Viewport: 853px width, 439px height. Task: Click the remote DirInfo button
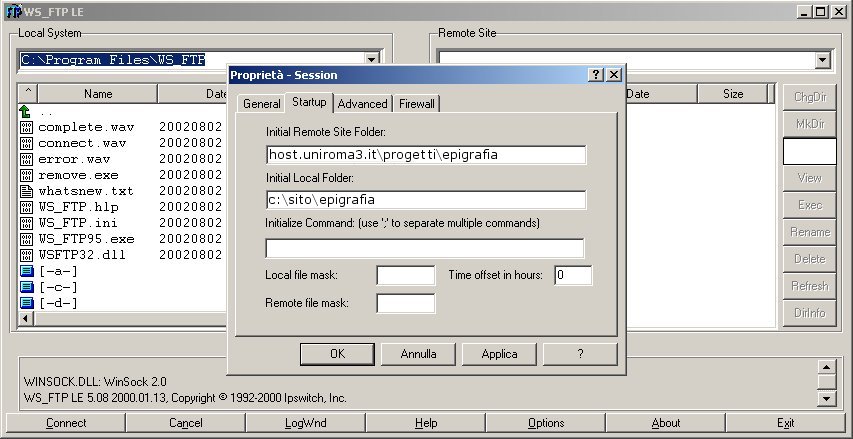click(x=809, y=313)
